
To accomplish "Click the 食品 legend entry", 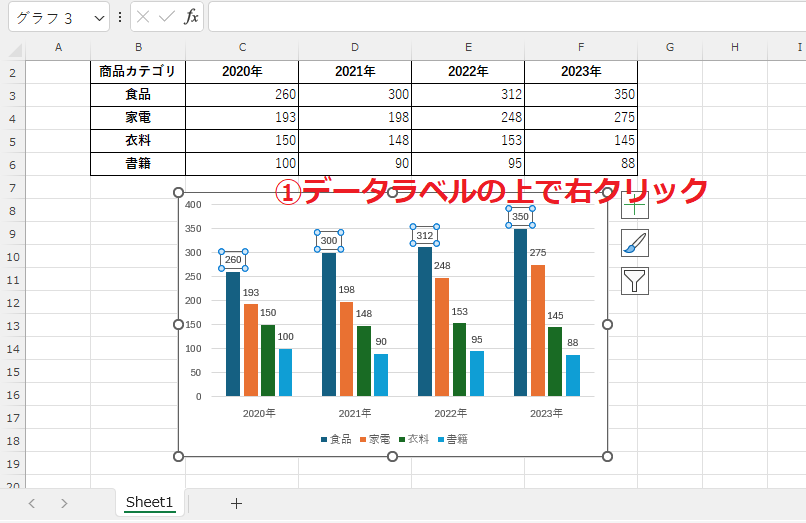I will click(336, 439).
